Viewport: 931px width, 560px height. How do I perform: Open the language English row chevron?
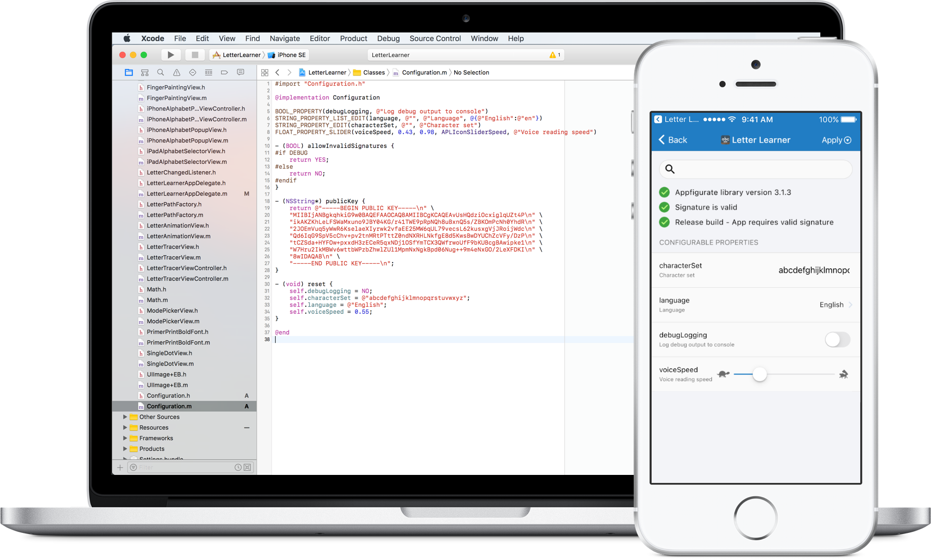point(851,305)
